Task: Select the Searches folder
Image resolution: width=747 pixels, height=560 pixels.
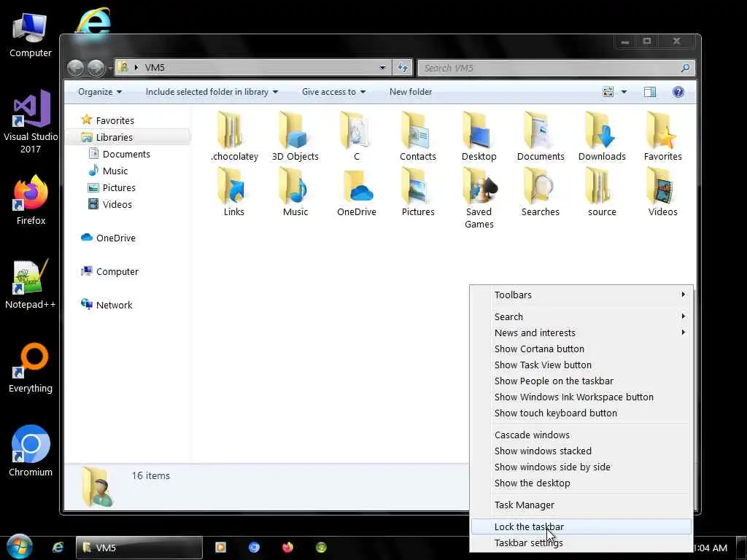Action: coord(541,192)
